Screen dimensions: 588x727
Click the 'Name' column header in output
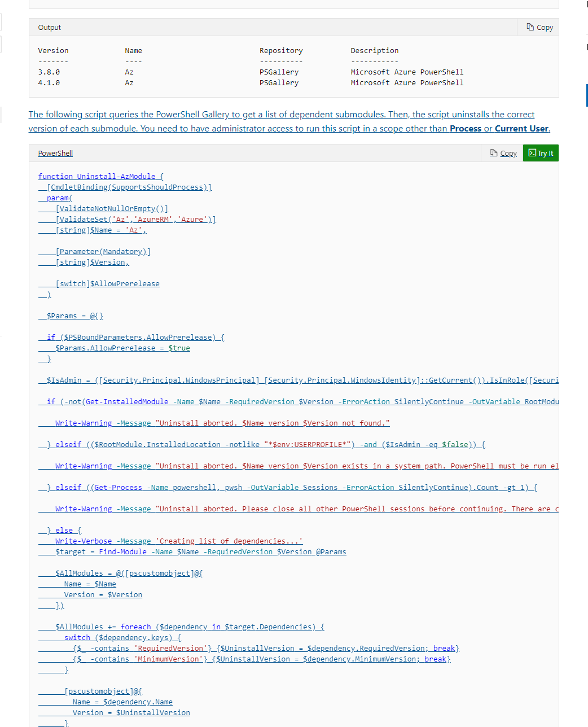(134, 50)
